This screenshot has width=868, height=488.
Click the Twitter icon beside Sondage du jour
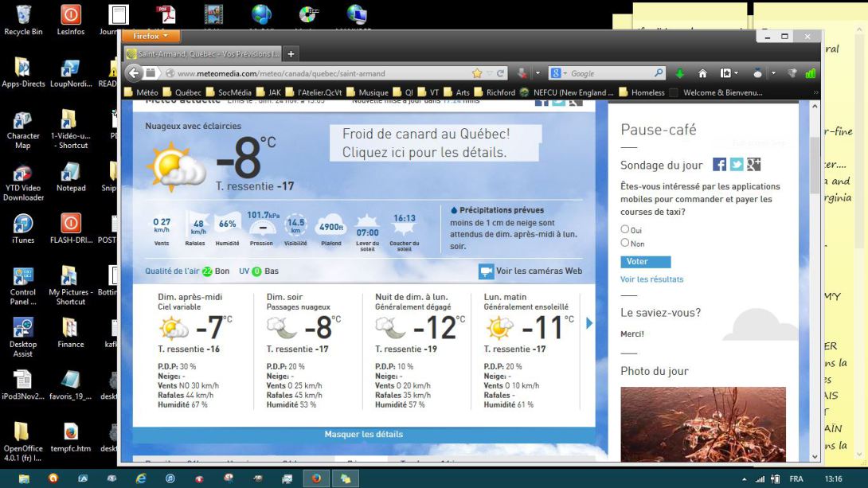(737, 164)
